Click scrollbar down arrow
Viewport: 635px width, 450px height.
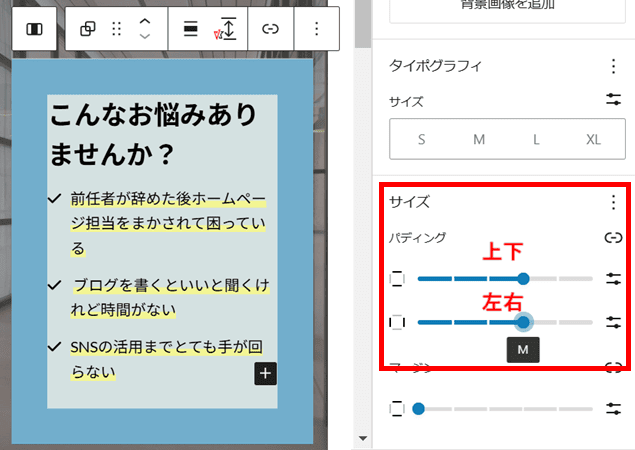click(363, 438)
